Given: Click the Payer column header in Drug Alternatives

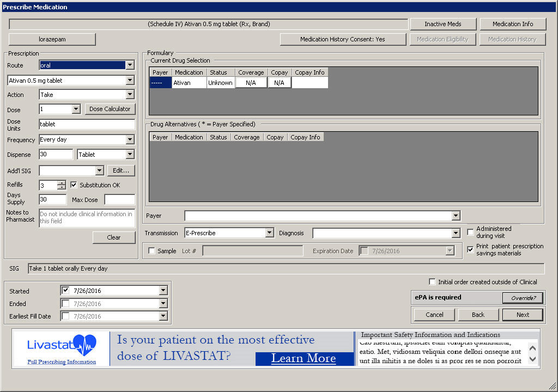Looking at the screenshot, I should pos(160,137).
